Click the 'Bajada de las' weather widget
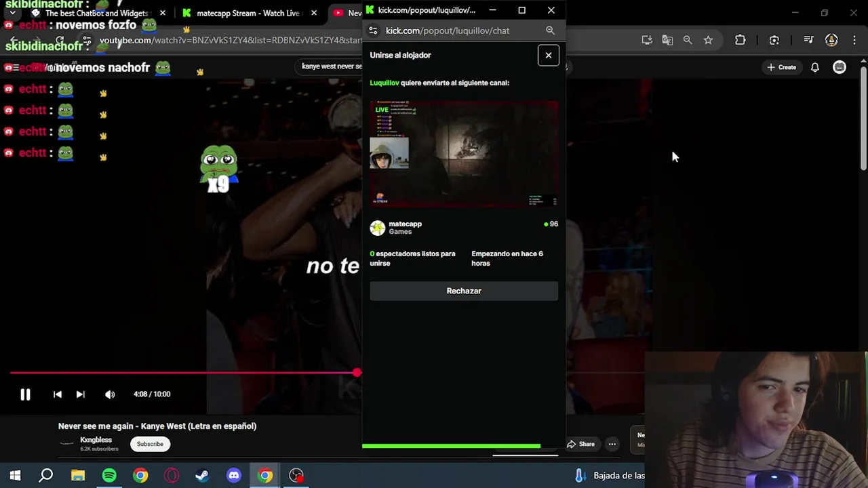This screenshot has width=868, height=488. (x=609, y=476)
